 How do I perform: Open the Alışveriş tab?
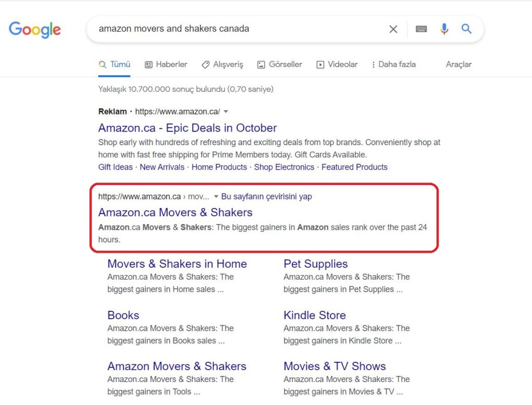[x=222, y=64]
